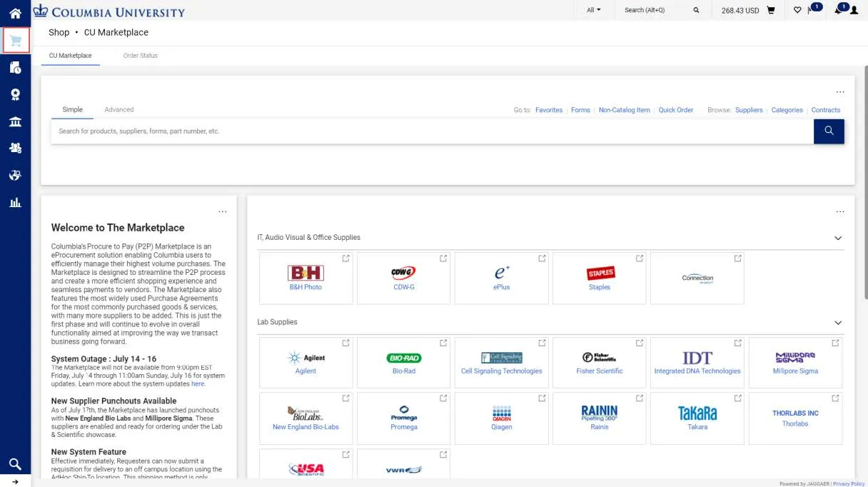Open the shopping cart showing 268.43 USD
Viewport: 868px width, 487px height.
pyautogui.click(x=771, y=10)
